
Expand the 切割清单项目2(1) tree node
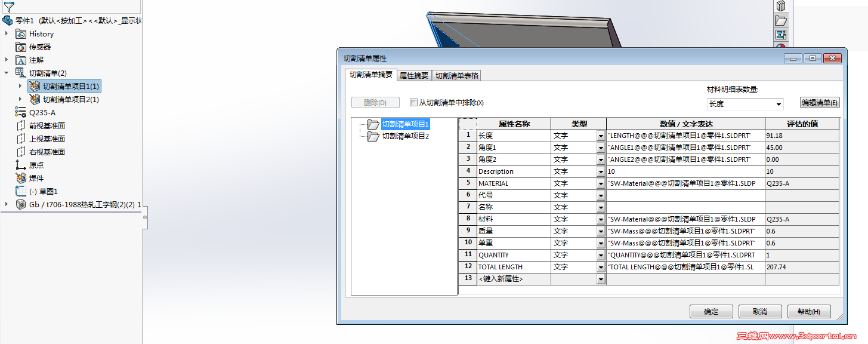tap(20, 100)
